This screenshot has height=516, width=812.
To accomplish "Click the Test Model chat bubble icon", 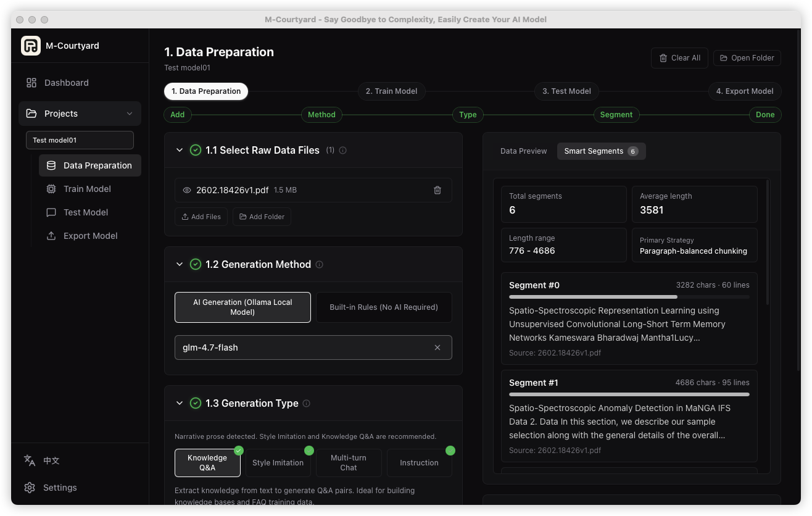I will [x=51, y=212].
